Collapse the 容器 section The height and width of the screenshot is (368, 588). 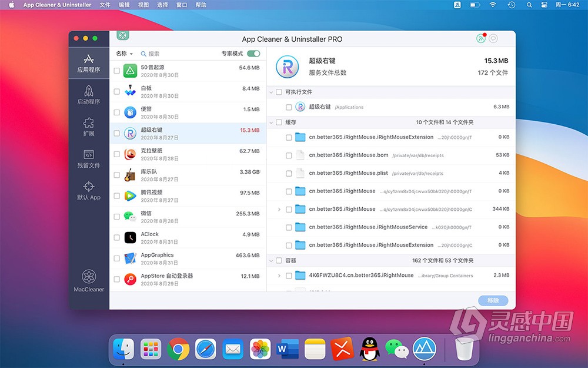(x=271, y=260)
